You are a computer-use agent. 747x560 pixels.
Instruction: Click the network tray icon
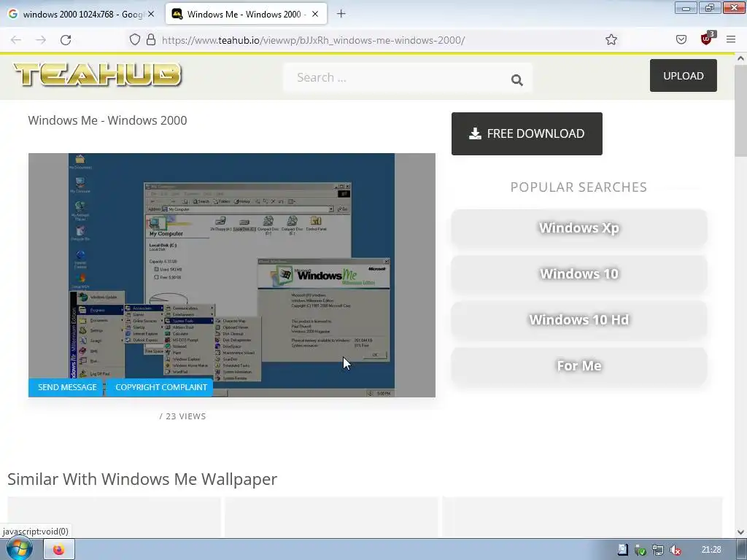pyautogui.click(x=658, y=550)
